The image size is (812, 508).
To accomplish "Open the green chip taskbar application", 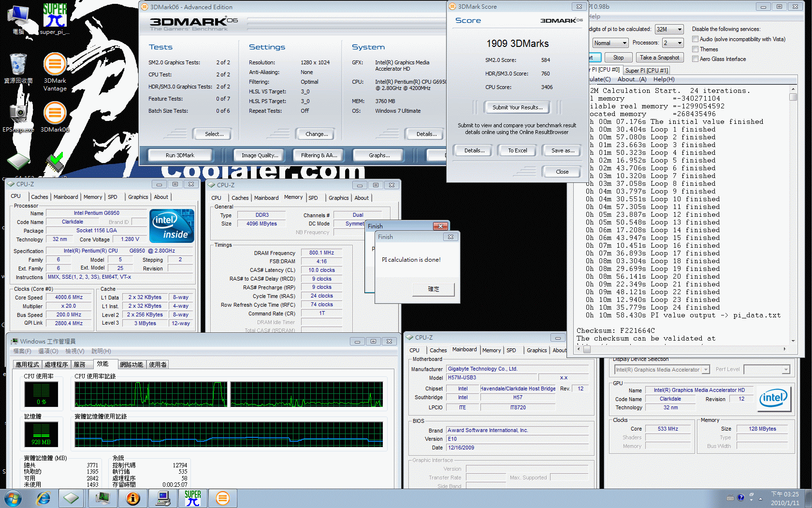I will pos(72,498).
